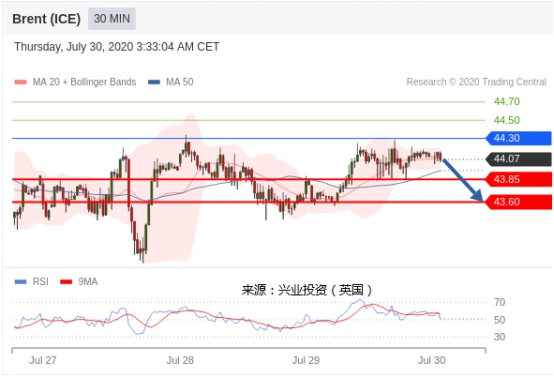This screenshot has height=377, width=554.
Task: Click the Jul 27 date axis label
Action: click(x=43, y=360)
